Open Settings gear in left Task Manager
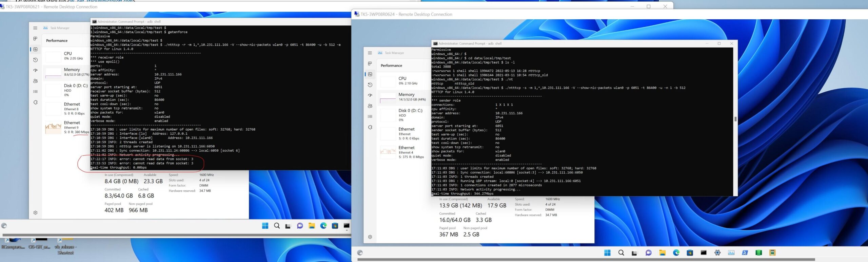The height and width of the screenshot is (262, 868). click(x=35, y=213)
